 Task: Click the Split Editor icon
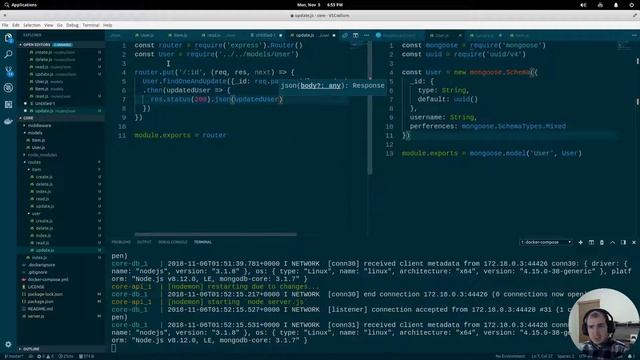point(356,36)
